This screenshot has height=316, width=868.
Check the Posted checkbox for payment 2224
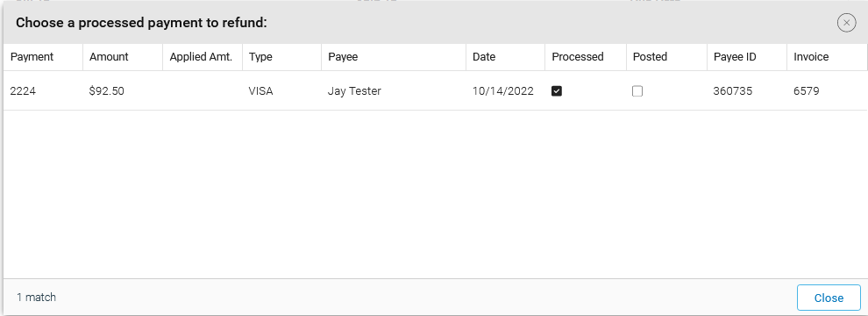tap(637, 91)
